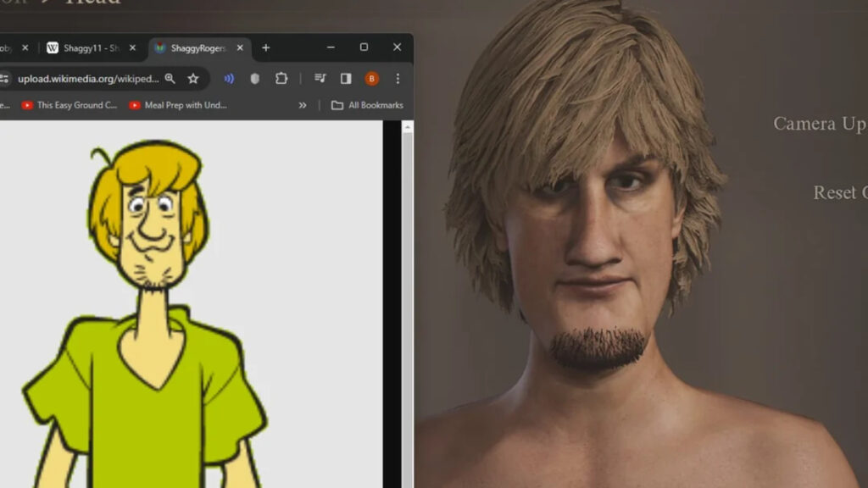Click the orange B profile avatar
Image resolution: width=868 pixels, height=488 pixels.
tap(372, 79)
